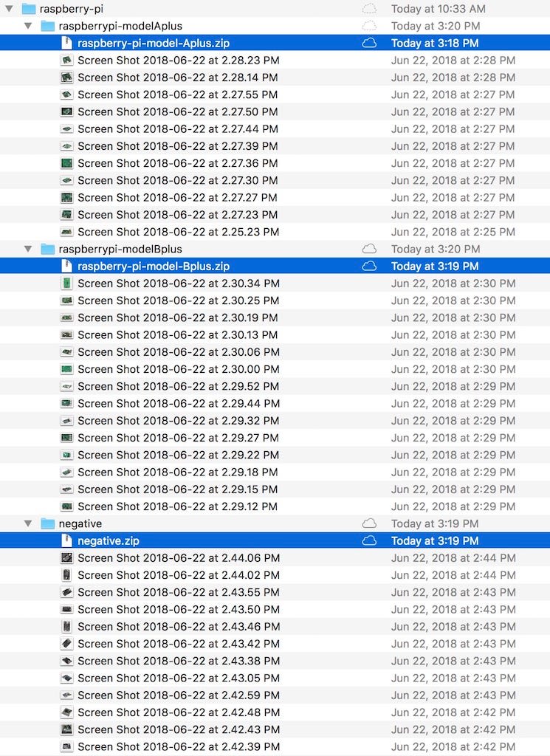Select file raspberry-pi-model-Aplus.zip
550x756 pixels.
pos(154,43)
